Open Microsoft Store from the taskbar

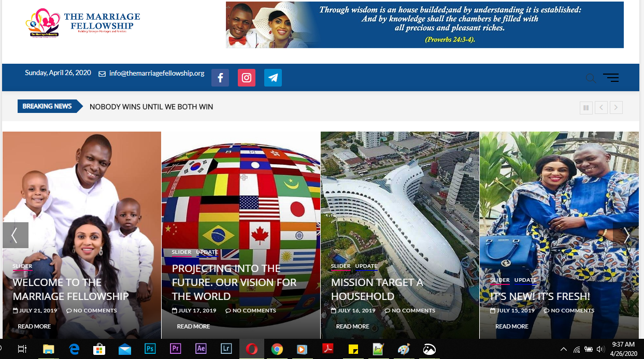coord(99,349)
